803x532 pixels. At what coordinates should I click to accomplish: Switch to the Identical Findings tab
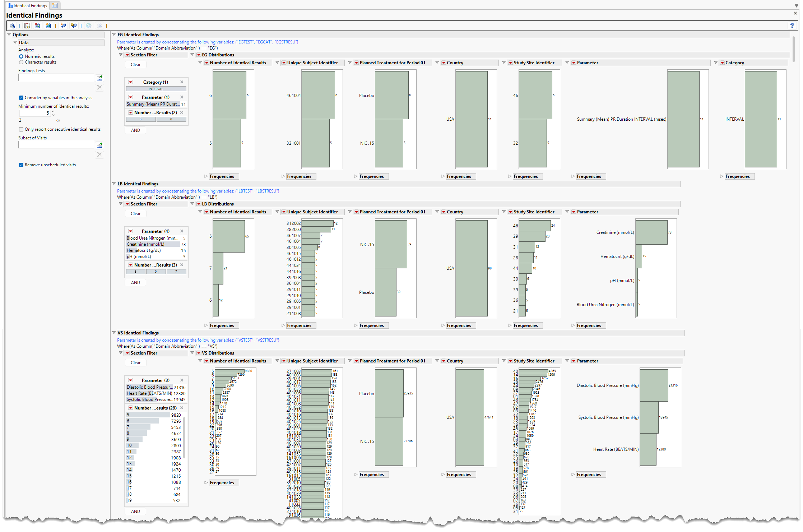click(28, 5)
